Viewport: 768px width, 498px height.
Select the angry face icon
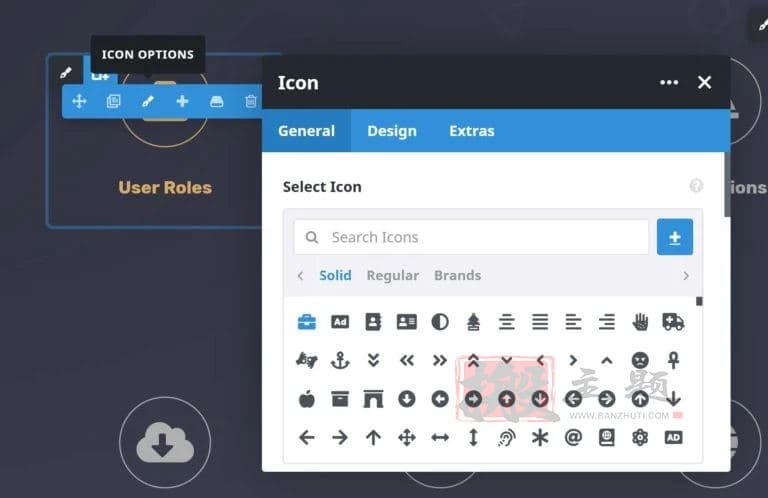click(x=640, y=360)
